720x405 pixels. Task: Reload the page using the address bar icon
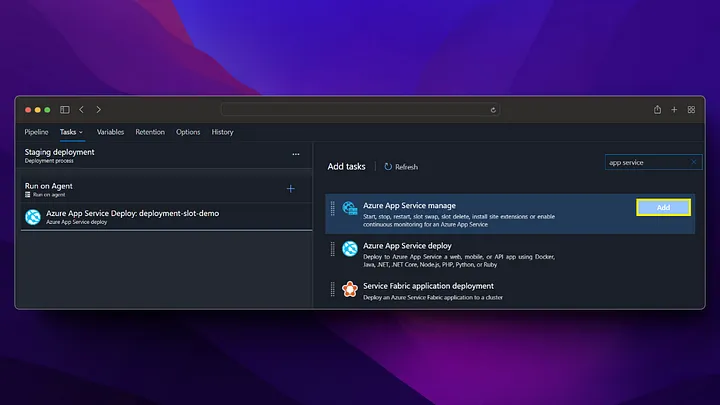click(493, 110)
